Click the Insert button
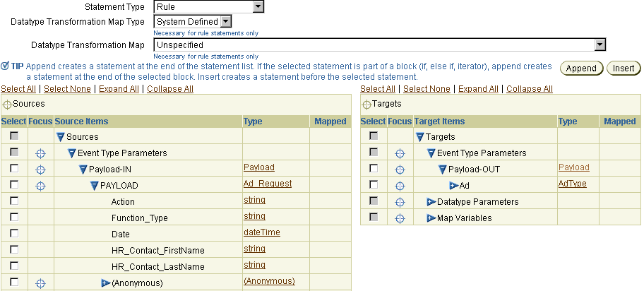This screenshot has height=291, width=644. pyautogui.click(x=624, y=69)
